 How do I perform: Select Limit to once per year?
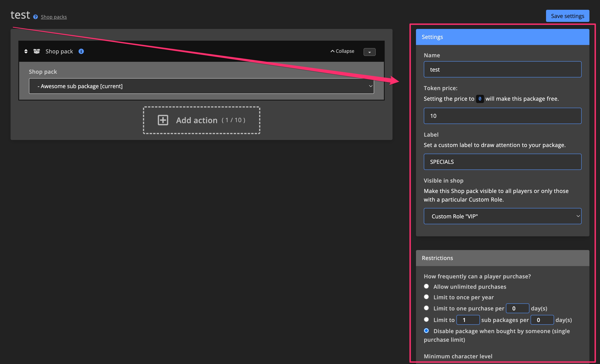click(x=426, y=297)
